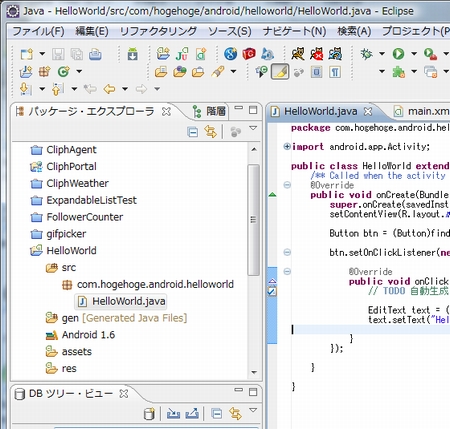450x429 pixels.
Task: Collapse the onCreate method fold marker
Action: click(x=287, y=185)
